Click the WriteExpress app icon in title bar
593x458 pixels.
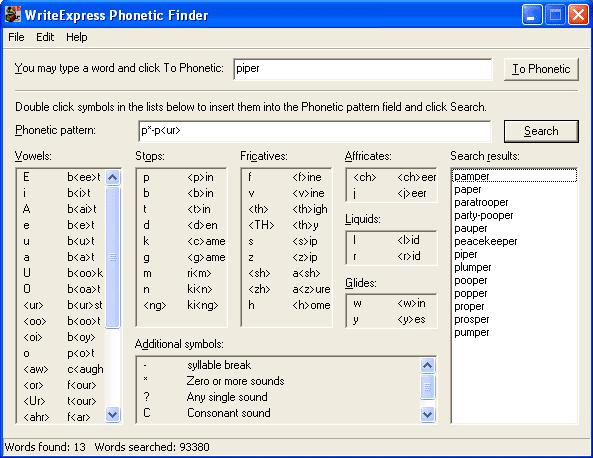pos(13,14)
